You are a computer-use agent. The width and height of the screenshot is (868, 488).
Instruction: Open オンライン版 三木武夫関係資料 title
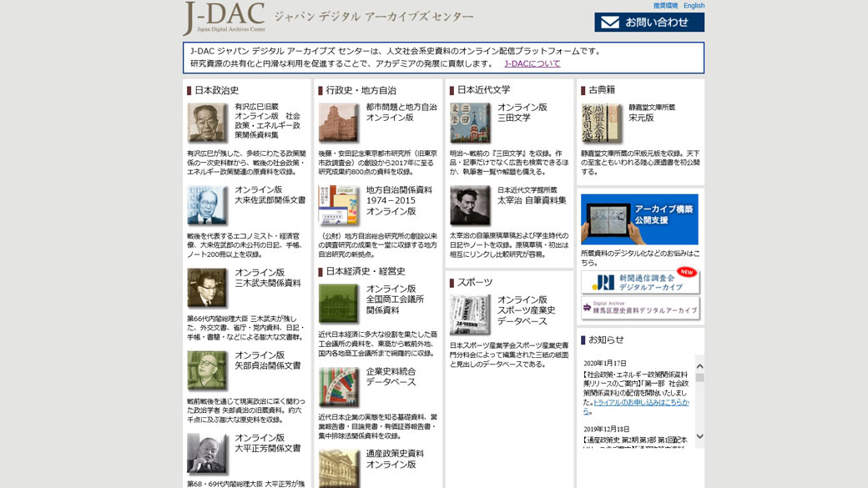[268, 278]
